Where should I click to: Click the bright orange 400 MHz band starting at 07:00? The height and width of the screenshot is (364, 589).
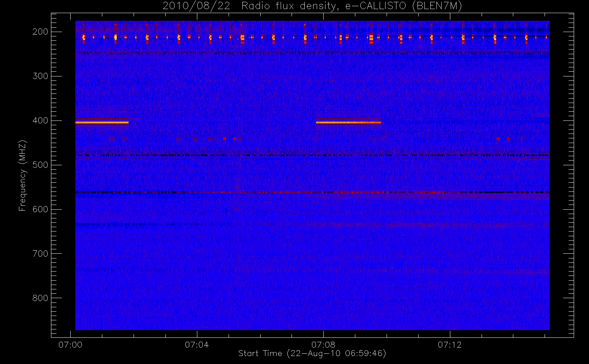pyautogui.click(x=102, y=123)
